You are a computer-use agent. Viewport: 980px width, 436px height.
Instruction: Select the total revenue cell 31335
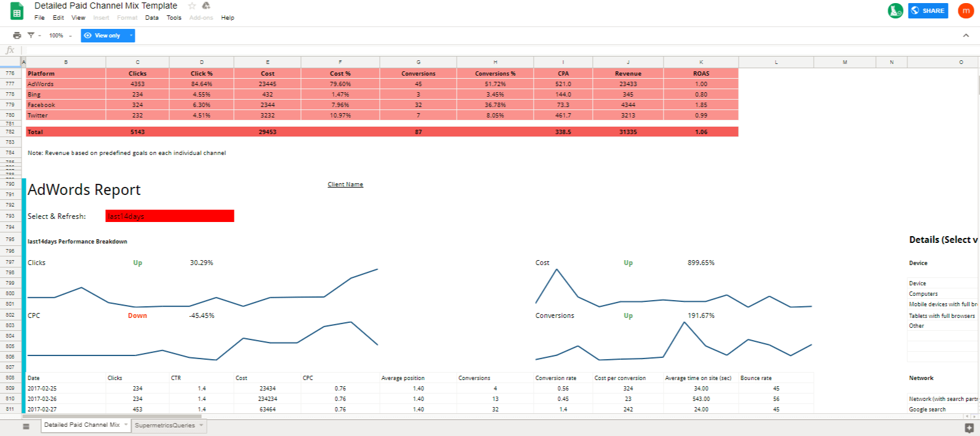click(628, 132)
